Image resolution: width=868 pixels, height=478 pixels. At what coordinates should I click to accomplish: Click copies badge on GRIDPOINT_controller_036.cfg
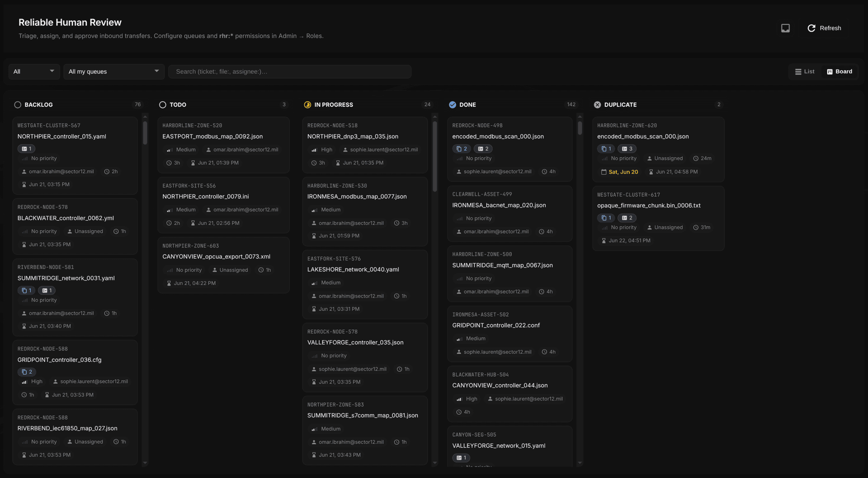click(x=27, y=372)
